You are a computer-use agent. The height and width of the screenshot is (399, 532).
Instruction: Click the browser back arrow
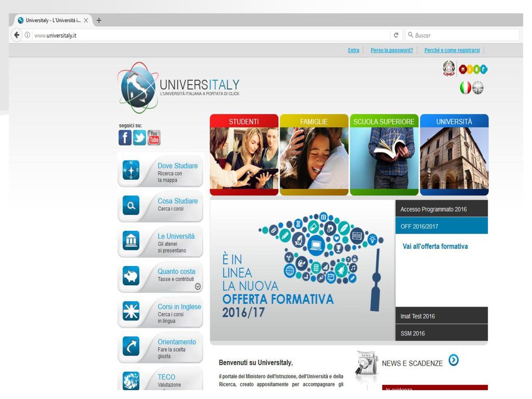pyautogui.click(x=17, y=35)
